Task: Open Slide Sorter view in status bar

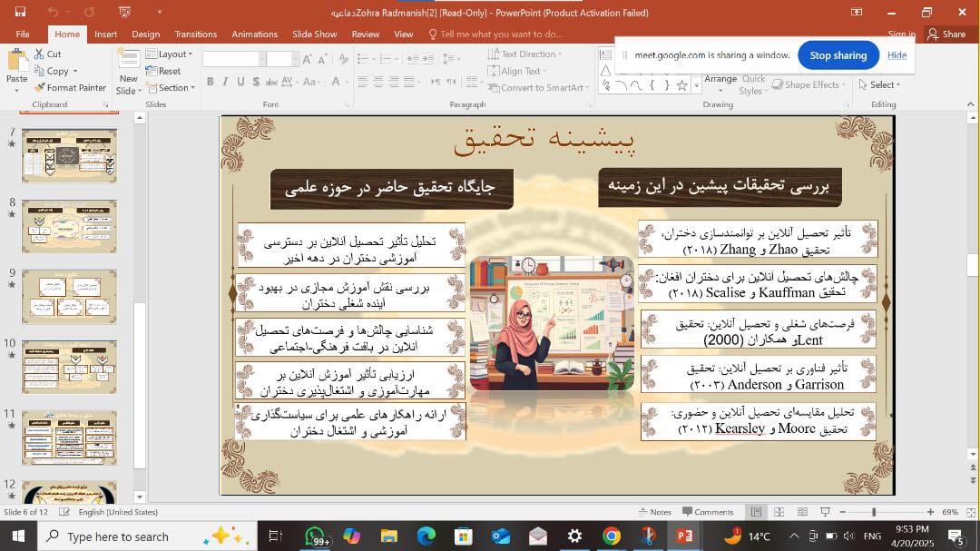Action: [778, 512]
